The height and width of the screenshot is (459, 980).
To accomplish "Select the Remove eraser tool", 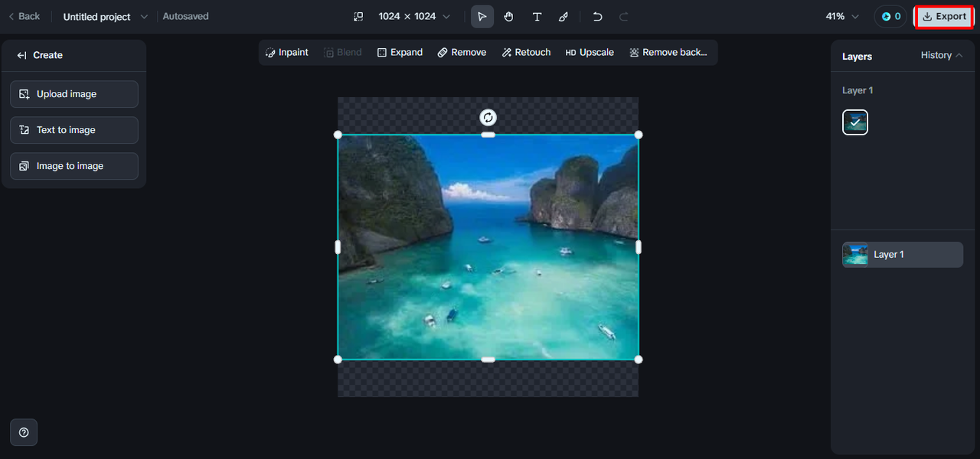I will pos(462,52).
